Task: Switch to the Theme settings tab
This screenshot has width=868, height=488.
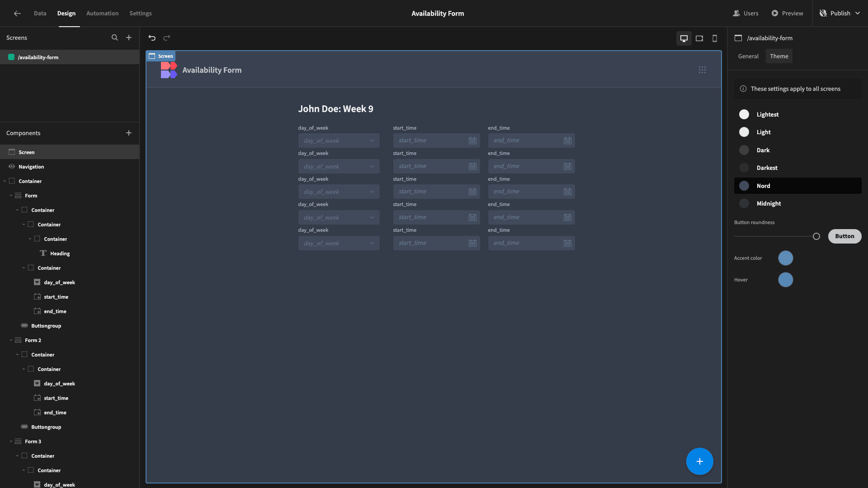Action: [x=779, y=56]
